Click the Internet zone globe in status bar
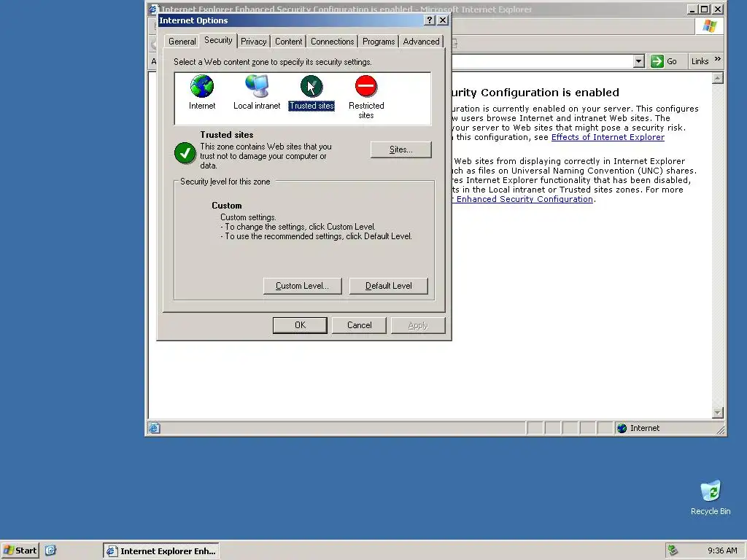Viewport: 747px width, 560px height. pyautogui.click(x=622, y=428)
